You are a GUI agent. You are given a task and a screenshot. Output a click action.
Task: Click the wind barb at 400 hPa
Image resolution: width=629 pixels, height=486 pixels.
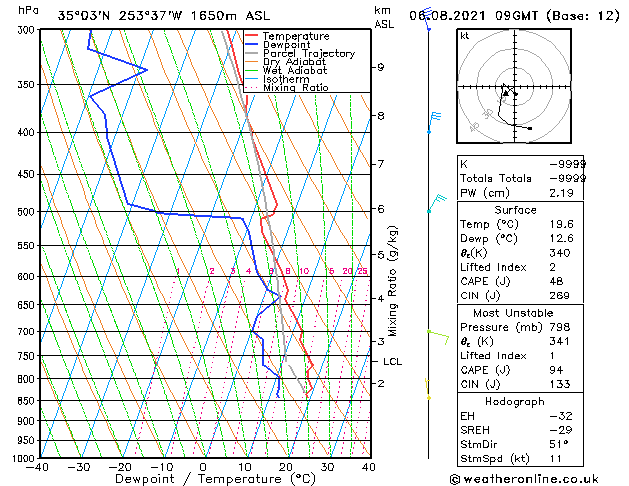tap(434, 122)
